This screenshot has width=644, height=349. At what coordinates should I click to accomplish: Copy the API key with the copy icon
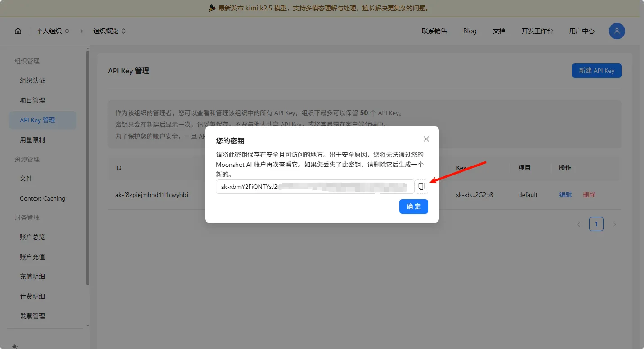[421, 187]
